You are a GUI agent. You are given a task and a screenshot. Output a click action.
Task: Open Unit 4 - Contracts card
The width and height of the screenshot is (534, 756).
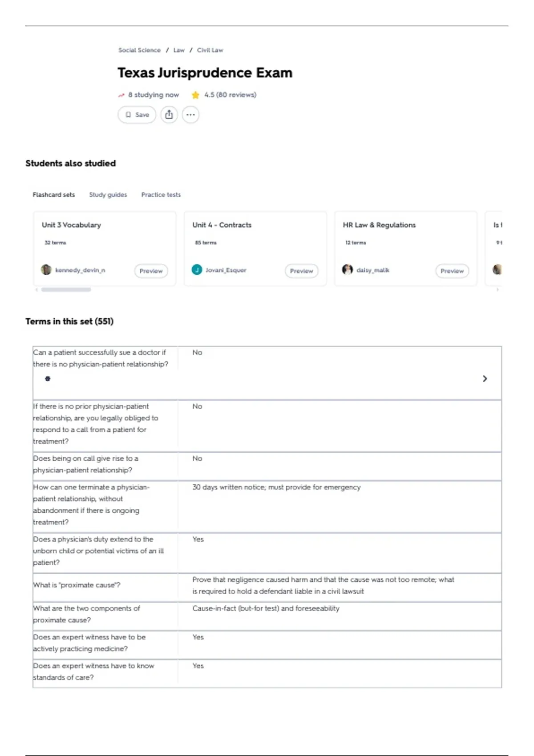point(255,248)
